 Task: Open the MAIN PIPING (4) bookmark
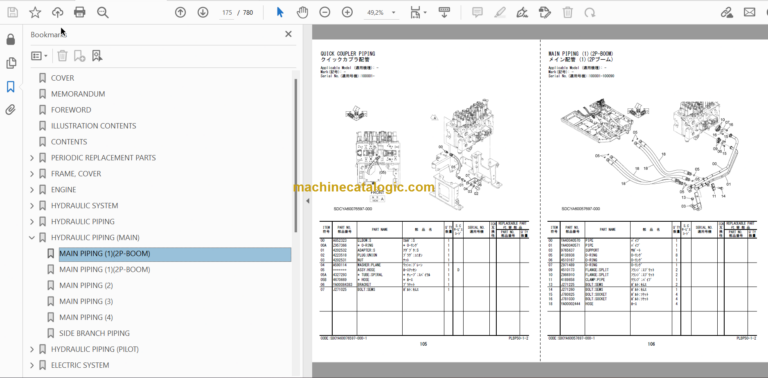(86, 317)
